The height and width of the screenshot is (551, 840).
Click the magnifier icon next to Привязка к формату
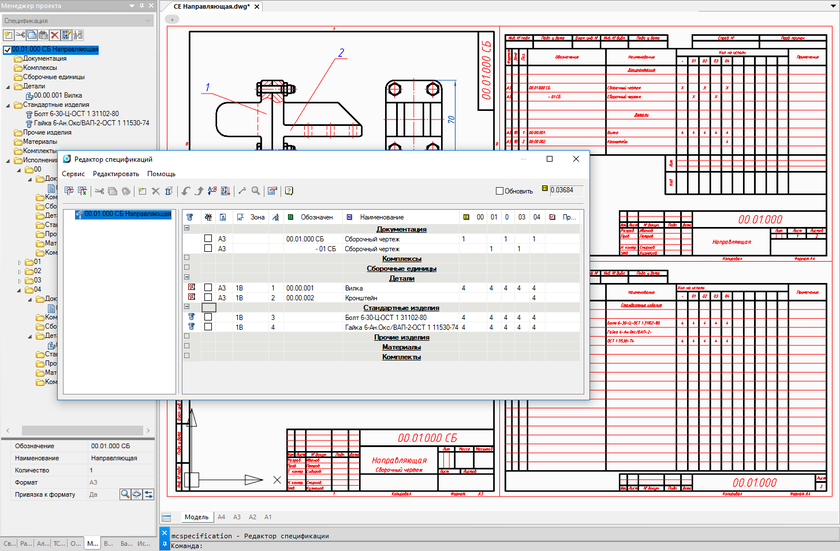pyautogui.click(x=125, y=494)
